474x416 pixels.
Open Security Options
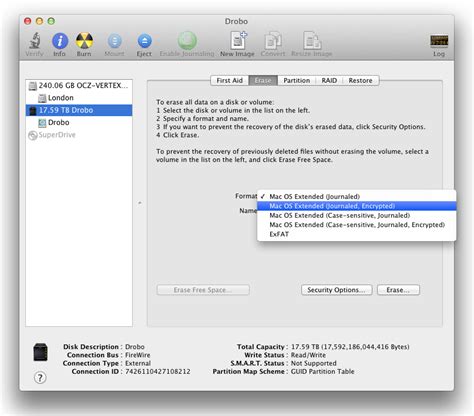tap(336, 290)
